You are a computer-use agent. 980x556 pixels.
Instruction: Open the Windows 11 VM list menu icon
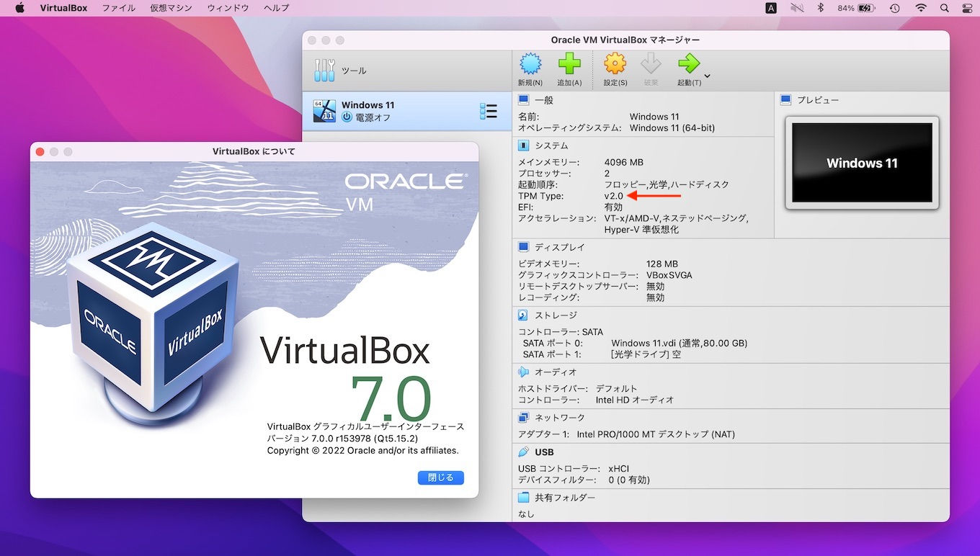click(489, 111)
